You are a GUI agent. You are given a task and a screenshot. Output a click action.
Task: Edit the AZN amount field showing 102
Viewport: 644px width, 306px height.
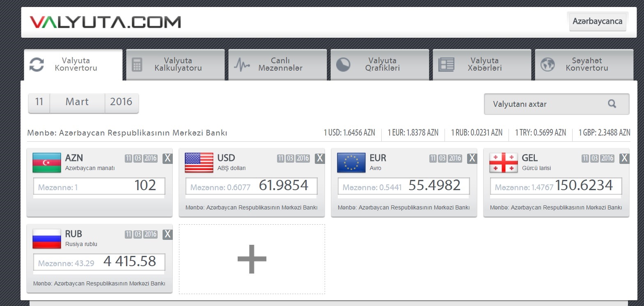pos(99,186)
